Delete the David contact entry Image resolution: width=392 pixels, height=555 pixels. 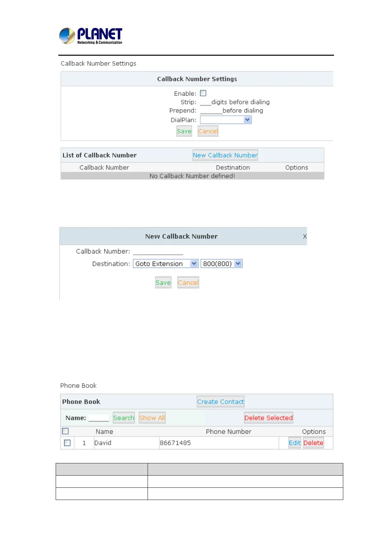coord(313,443)
